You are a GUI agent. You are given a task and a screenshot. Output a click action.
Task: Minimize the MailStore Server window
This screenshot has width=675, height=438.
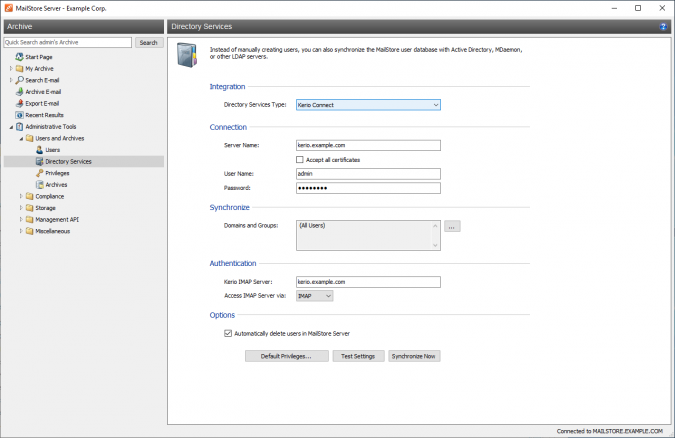tap(614, 8)
